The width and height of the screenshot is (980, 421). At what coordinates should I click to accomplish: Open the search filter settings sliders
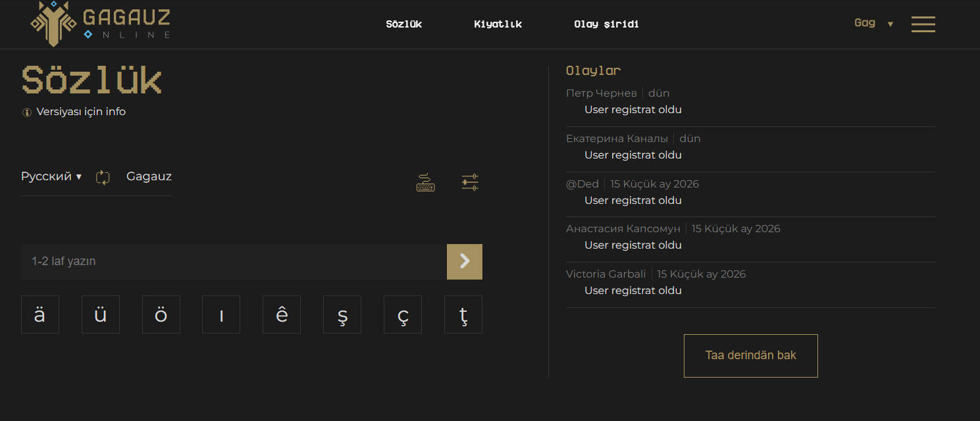[470, 182]
